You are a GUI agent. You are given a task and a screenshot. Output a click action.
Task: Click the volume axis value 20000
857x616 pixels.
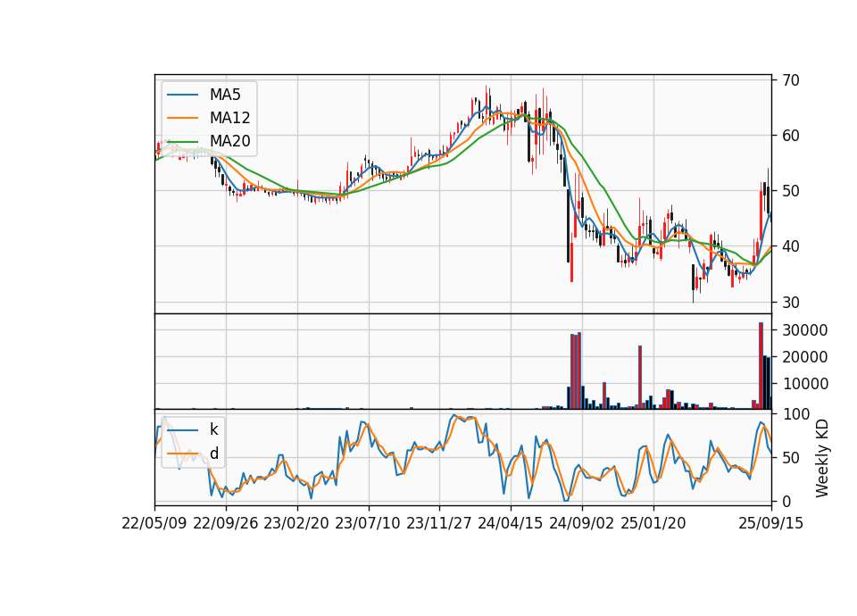point(805,357)
